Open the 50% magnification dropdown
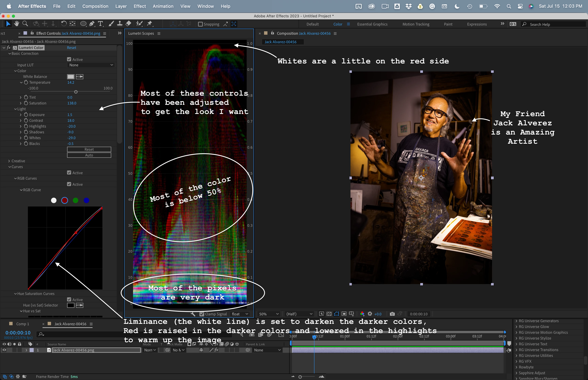 [x=268, y=314]
